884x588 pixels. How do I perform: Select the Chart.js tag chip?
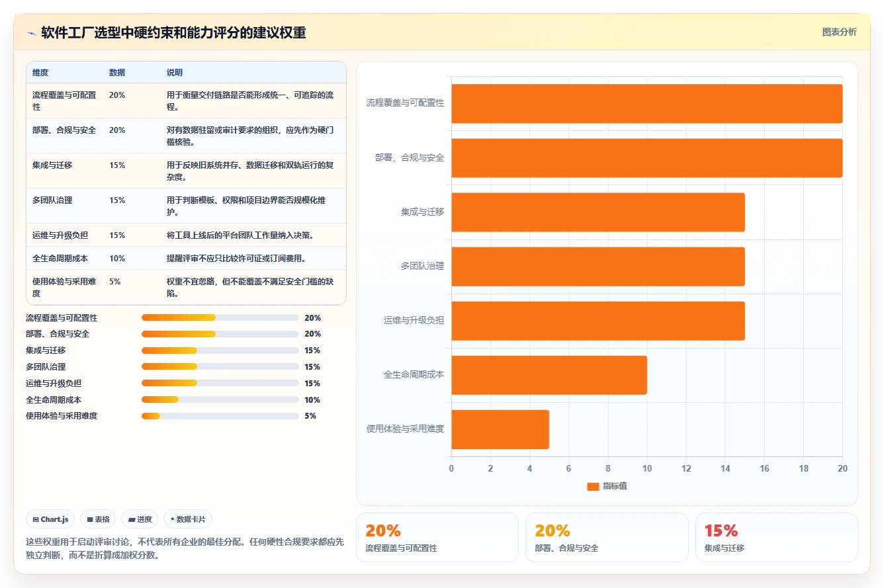click(51, 519)
